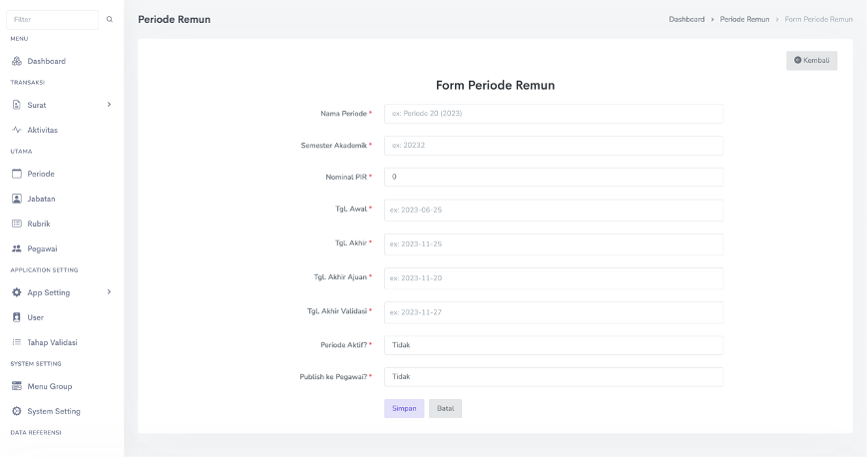Open the Menu Group menu item
868x459 pixels.
49,386
